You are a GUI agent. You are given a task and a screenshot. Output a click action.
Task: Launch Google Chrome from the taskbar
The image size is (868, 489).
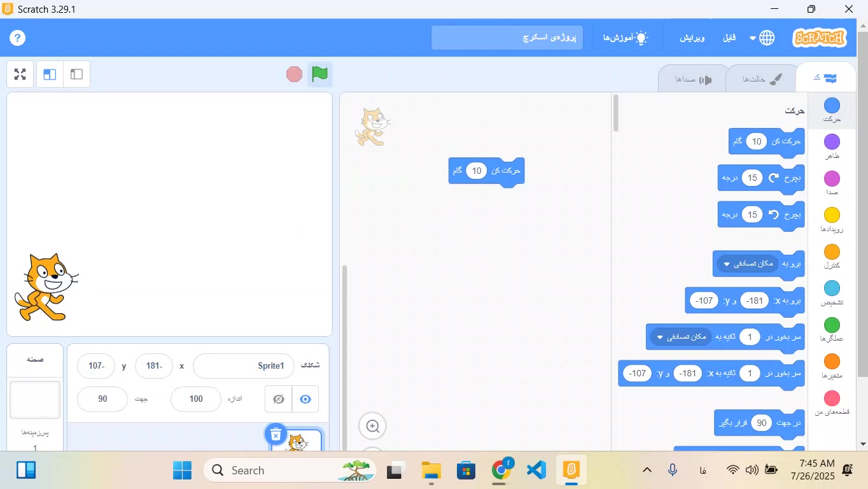[x=501, y=471]
